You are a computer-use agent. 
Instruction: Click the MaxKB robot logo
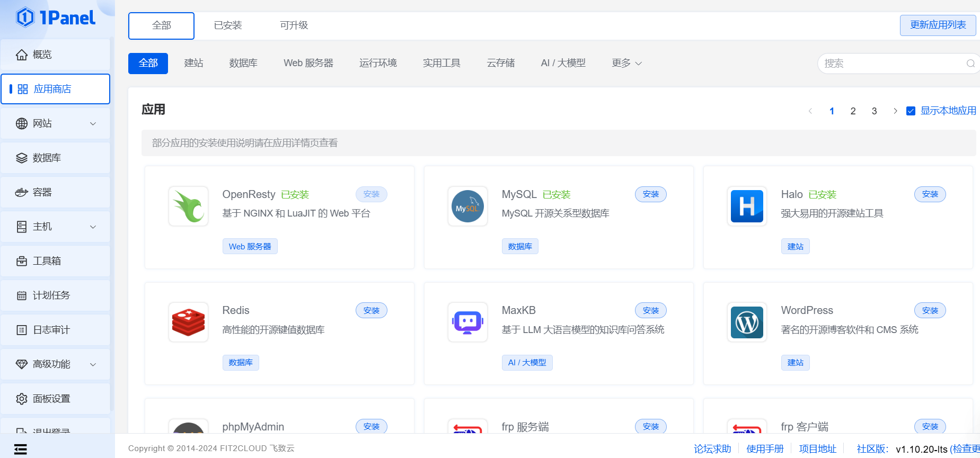pyautogui.click(x=467, y=322)
